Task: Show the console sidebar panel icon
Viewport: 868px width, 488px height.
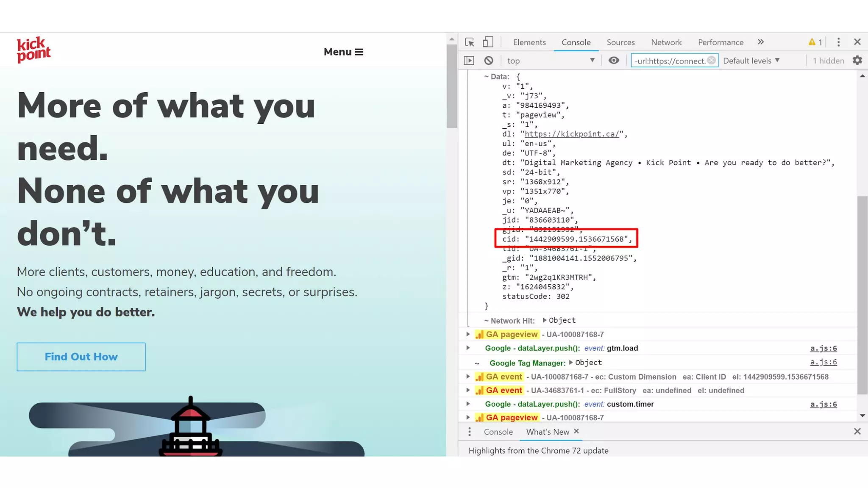Action: pos(469,61)
